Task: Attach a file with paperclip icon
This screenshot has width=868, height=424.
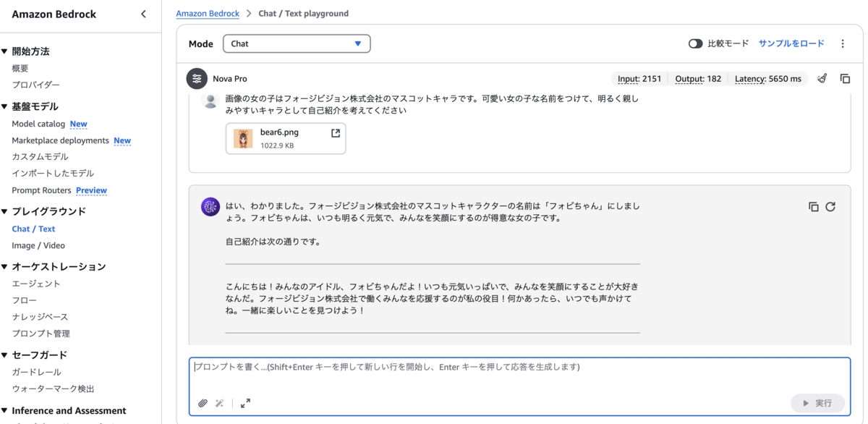Action: (x=203, y=403)
